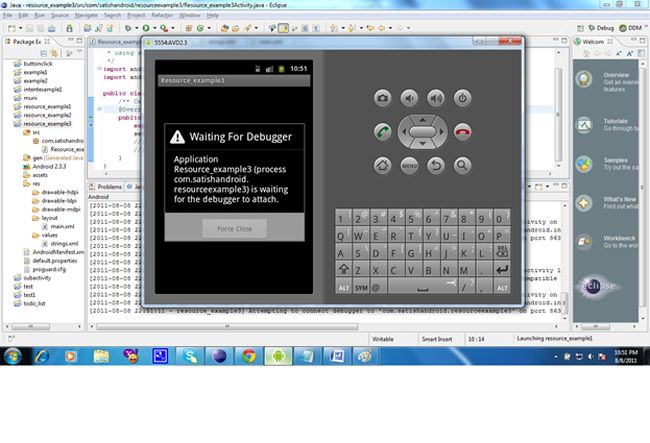
Task: Open the Debug button dropdown arrow
Action: click(136, 28)
